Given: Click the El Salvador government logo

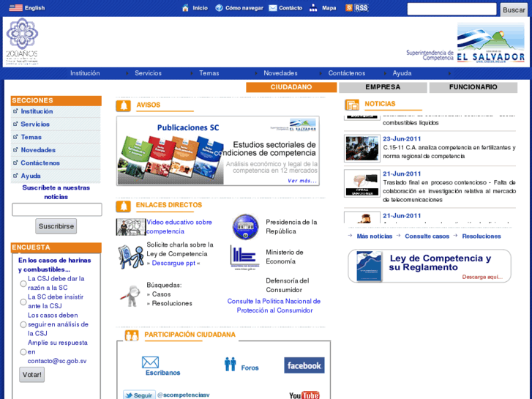Looking at the screenshot, I should (x=490, y=42).
